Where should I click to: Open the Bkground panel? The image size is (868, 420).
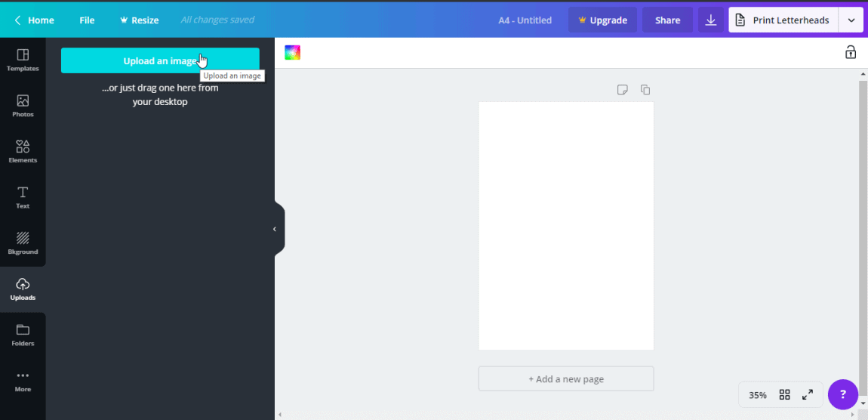(x=23, y=243)
